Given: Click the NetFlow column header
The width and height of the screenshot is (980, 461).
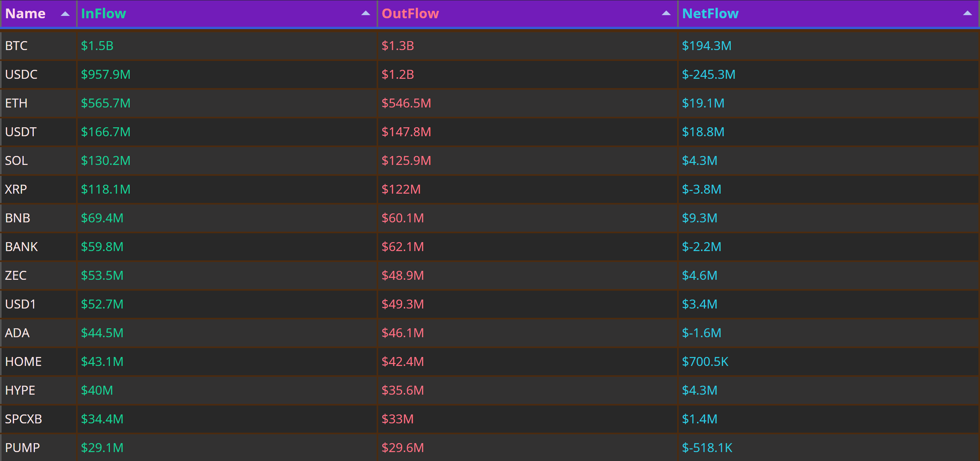Looking at the screenshot, I should [828, 14].
